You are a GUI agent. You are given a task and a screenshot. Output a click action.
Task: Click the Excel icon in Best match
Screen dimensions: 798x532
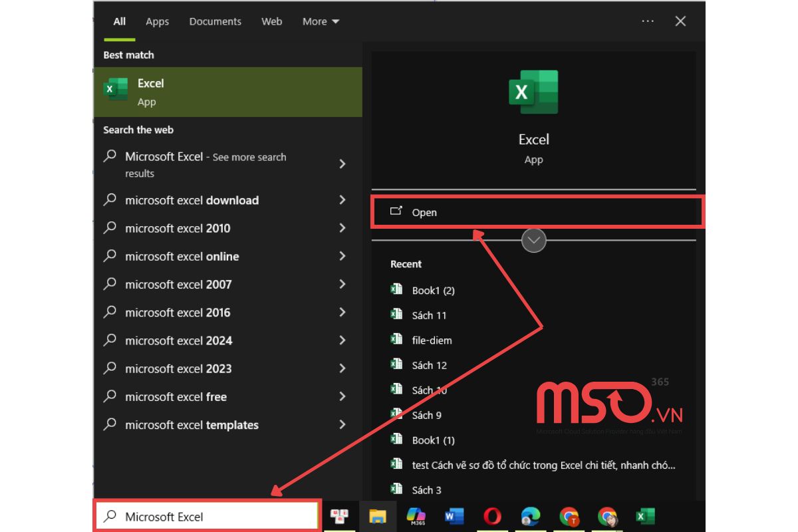point(116,89)
